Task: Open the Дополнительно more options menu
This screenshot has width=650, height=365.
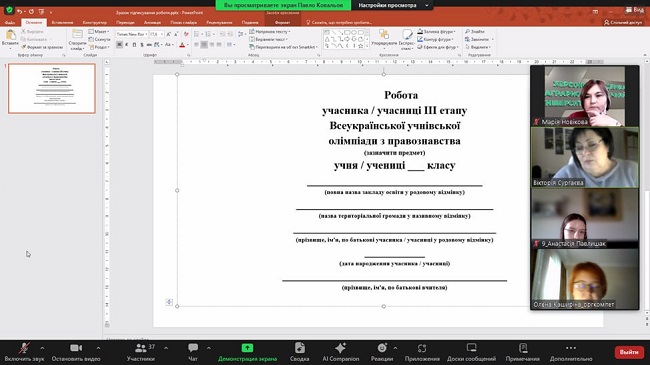Action: click(x=571, y=352)
